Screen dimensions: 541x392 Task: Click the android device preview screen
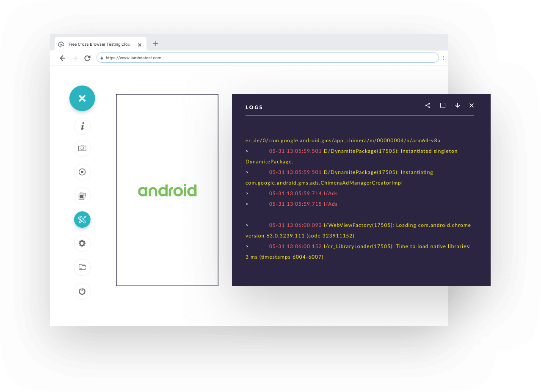(167, 190)
